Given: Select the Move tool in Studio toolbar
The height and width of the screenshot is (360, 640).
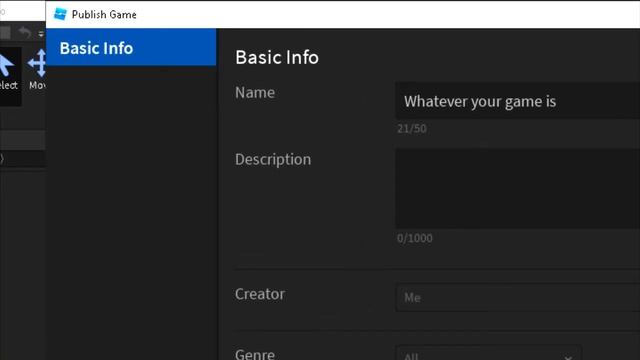Looking at the screenshot, I should [37, 70].
